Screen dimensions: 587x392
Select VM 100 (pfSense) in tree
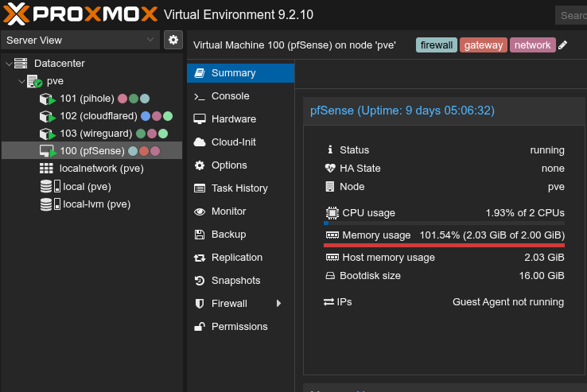point(92,151)
